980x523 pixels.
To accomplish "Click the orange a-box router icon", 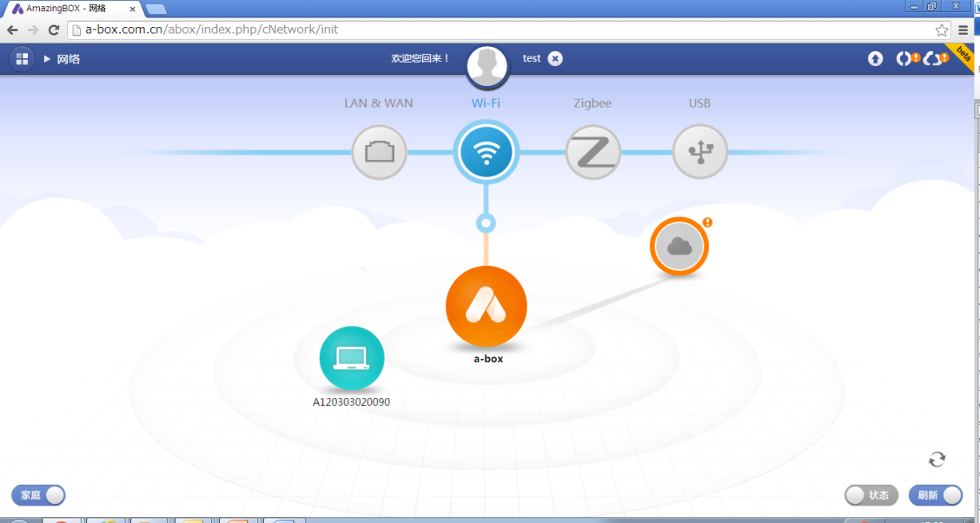I will click(x=487, y=307).
